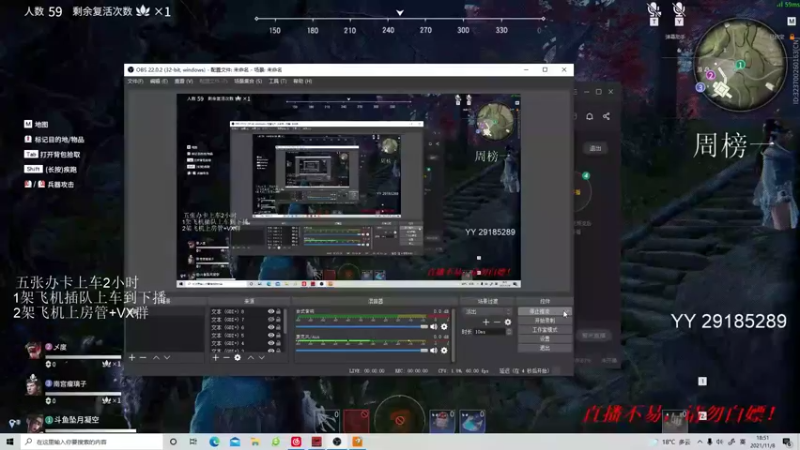The height and width of the screenshot is (450, 800).
Task: Open the taskbar clock showing 18:51
Action: 762,442
